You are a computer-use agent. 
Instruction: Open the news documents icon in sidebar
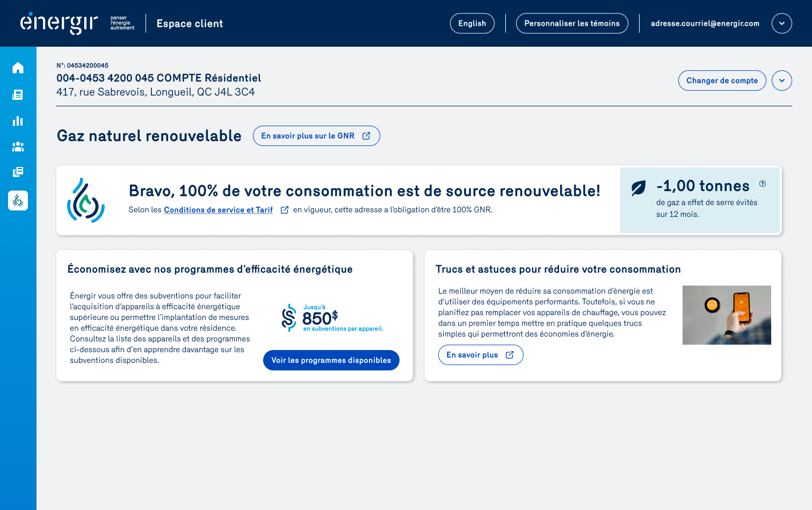[18, 172]
